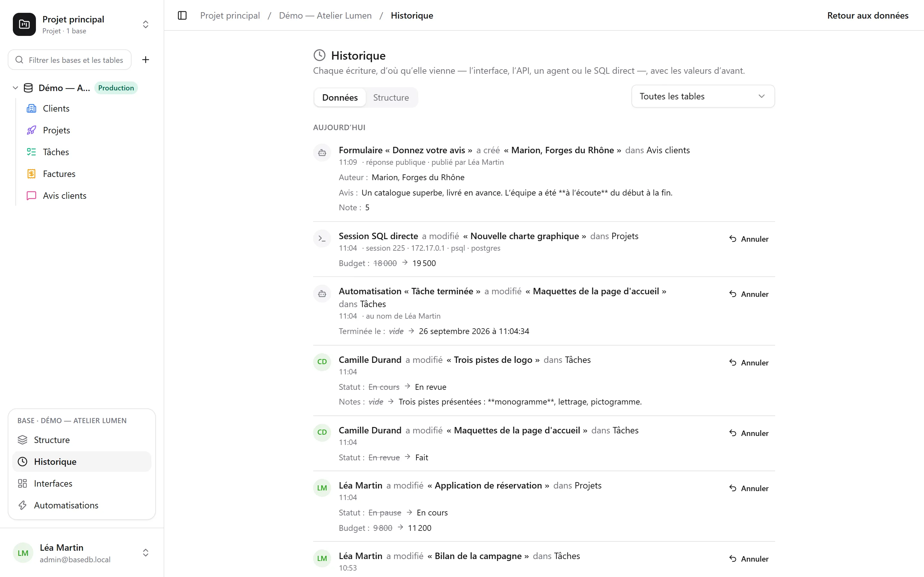Click Annuler for Application de réservation change
The height and width of the screenshot is (577, 924).
(749, 488)
